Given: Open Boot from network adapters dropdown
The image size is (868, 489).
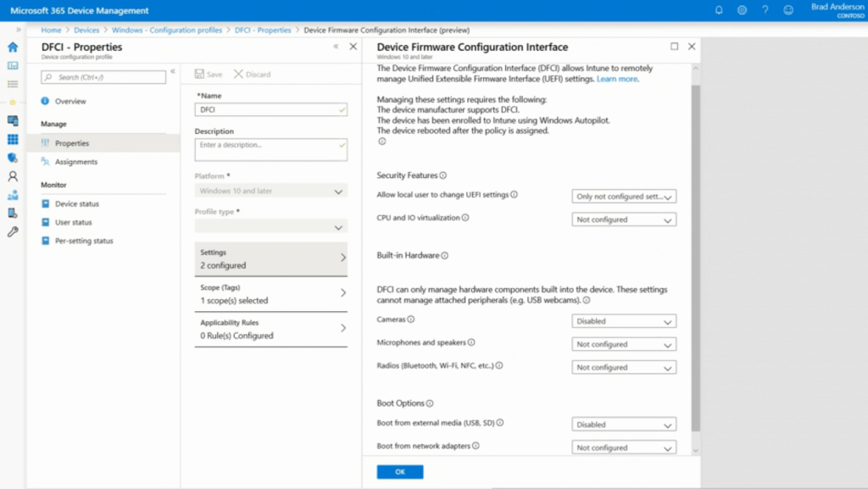Looking at the screenshot, I should tap(624, 447).
